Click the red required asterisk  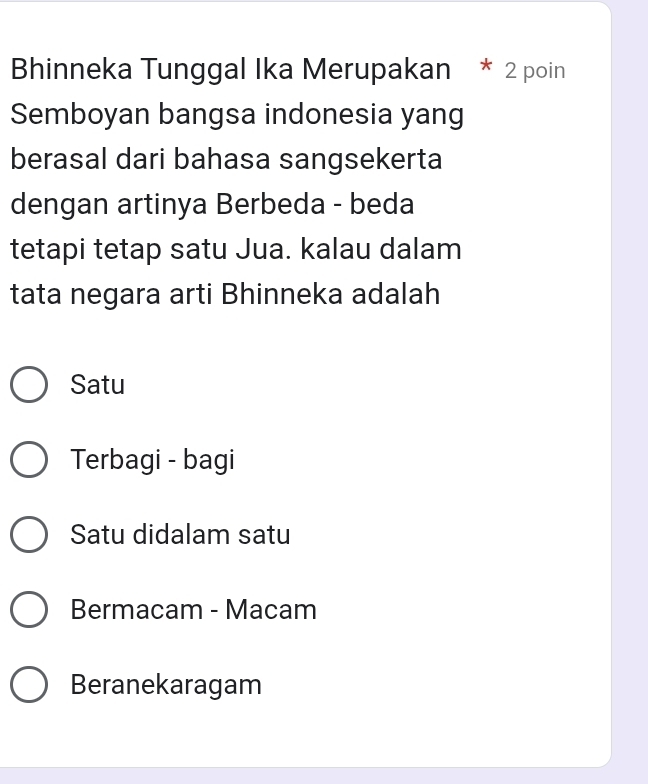486,69
